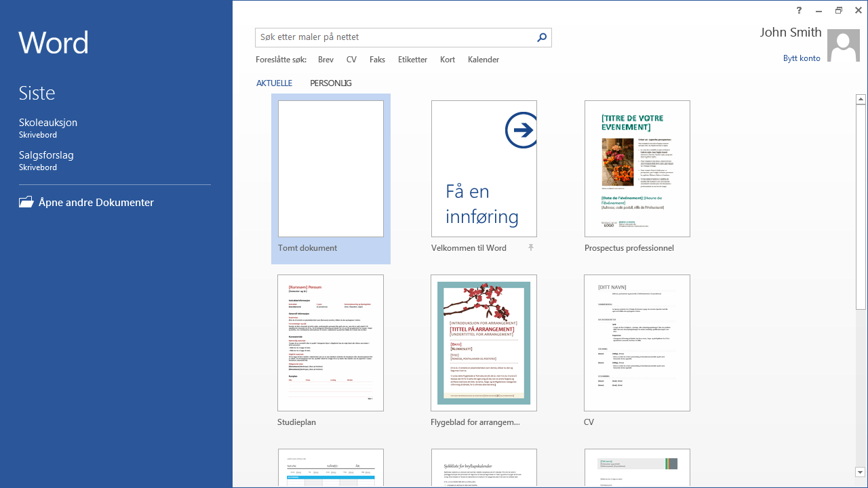This screenshot has height=488, width=868.
Task: Select suggested search Kalender
Action: point(484,60)
